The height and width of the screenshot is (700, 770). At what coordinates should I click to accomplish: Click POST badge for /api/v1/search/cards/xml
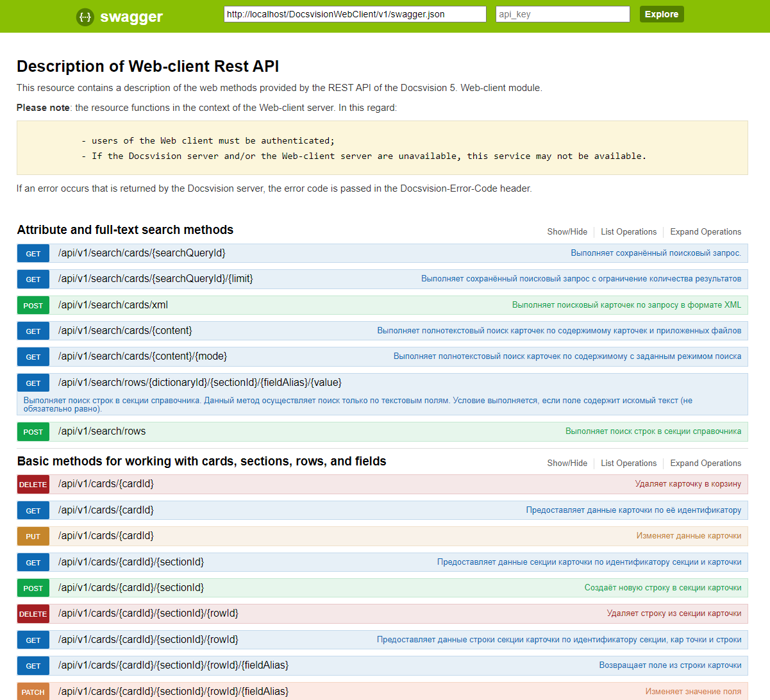[33, 306]
